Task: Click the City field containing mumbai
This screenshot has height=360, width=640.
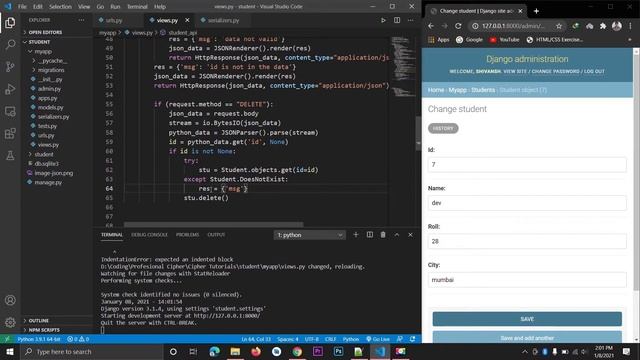Action: point(527,280)
